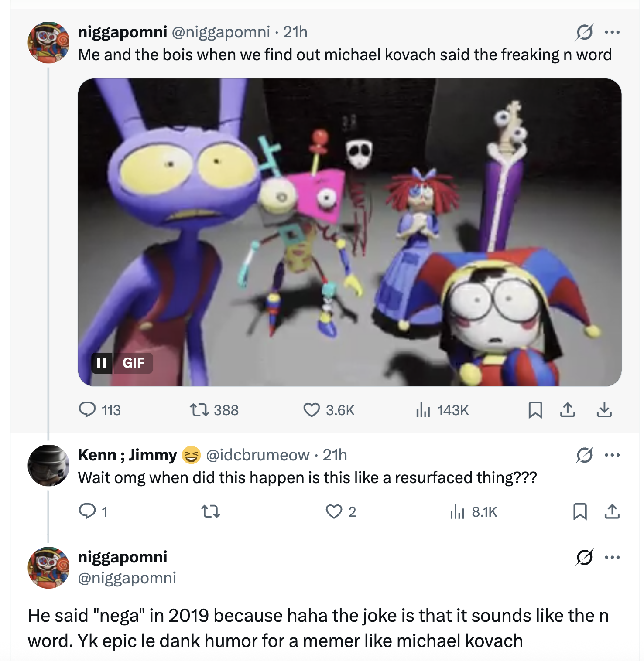Open more options on Kenn ; Jimmy's reply
This screenshot has height=661, width=644.
click(612, 455)
